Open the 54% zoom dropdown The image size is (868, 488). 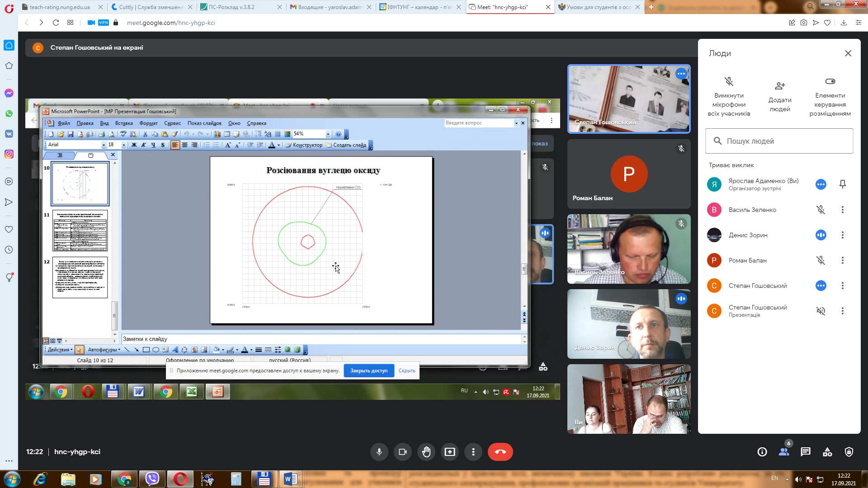(x=328, y=134)
